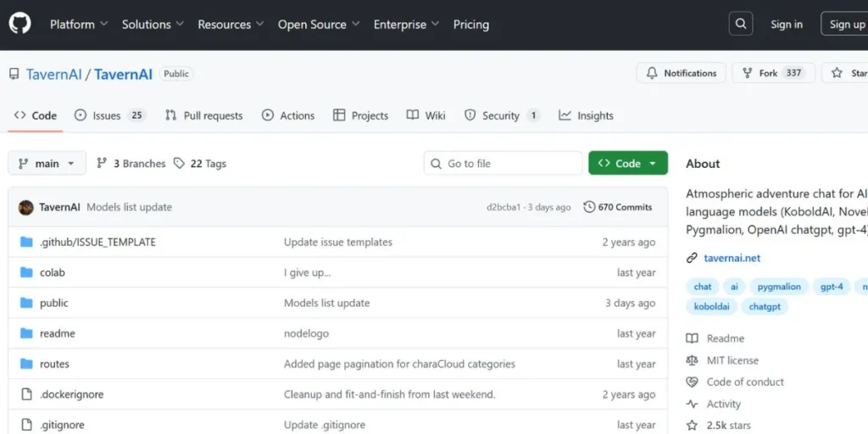Open the GitHub homepage logo
This screenshot has width=868, height=434.
(x=19, y=24)
